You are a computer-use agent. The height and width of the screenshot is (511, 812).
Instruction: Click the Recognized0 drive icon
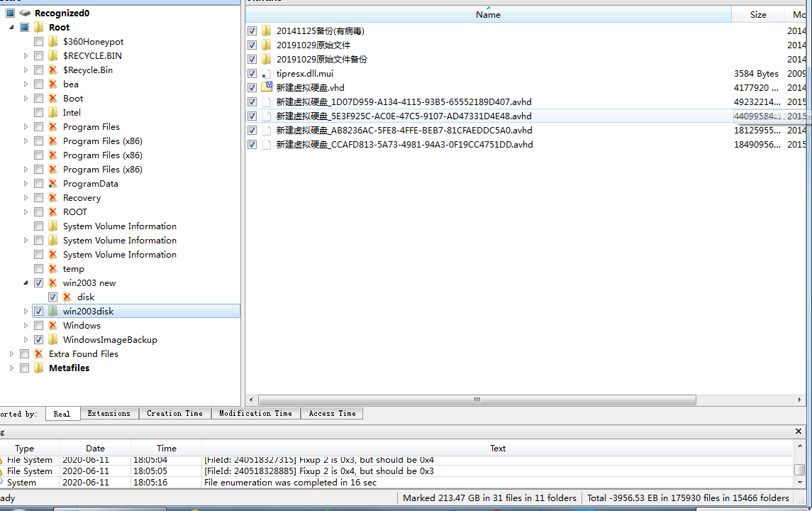point(24,13)
